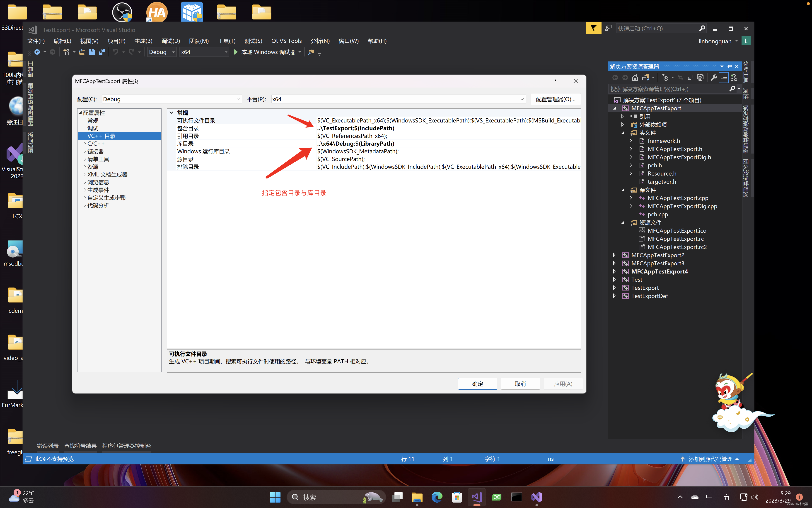Image resolution: width=812 pixels, height=508 pixels.
Task: Select the 调试 item in property tree
Action: coord(93,128)
